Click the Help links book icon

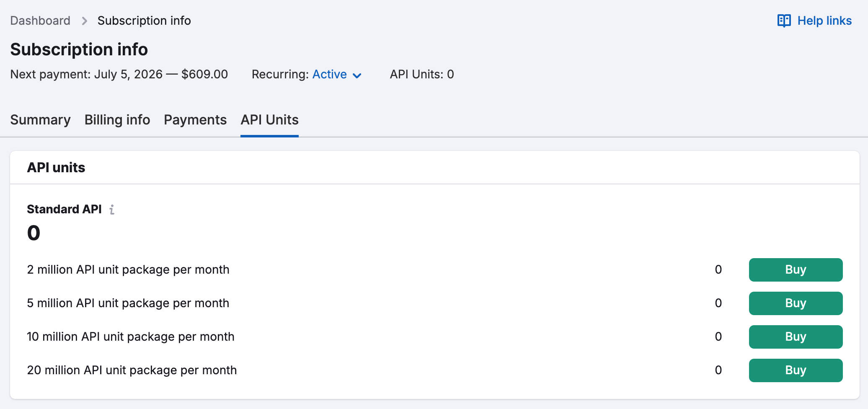[784, 21]
